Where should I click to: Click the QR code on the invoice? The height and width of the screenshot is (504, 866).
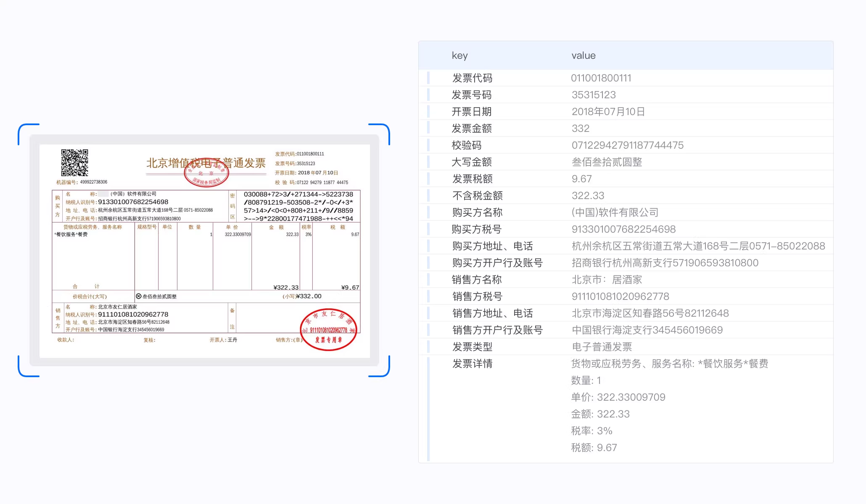coord(74,163)
